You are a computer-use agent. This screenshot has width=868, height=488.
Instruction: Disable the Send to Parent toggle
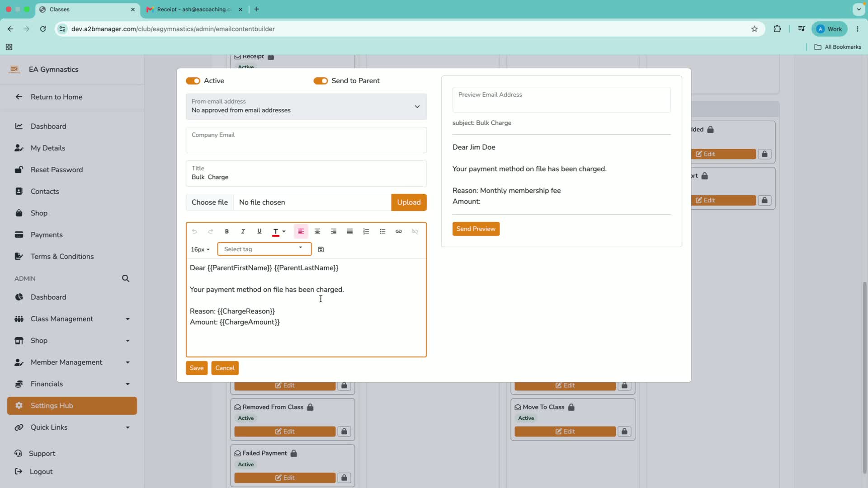pyautogui.click(x=321, y=81)
